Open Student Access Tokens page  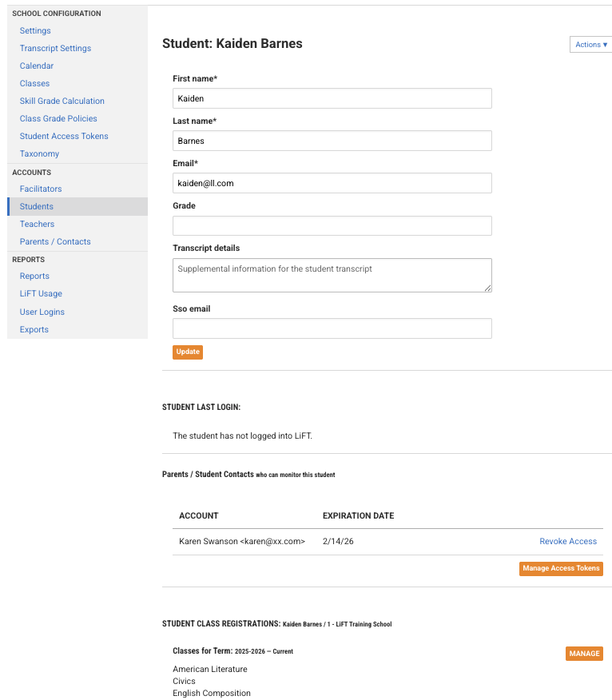click(x=64, y=136)
